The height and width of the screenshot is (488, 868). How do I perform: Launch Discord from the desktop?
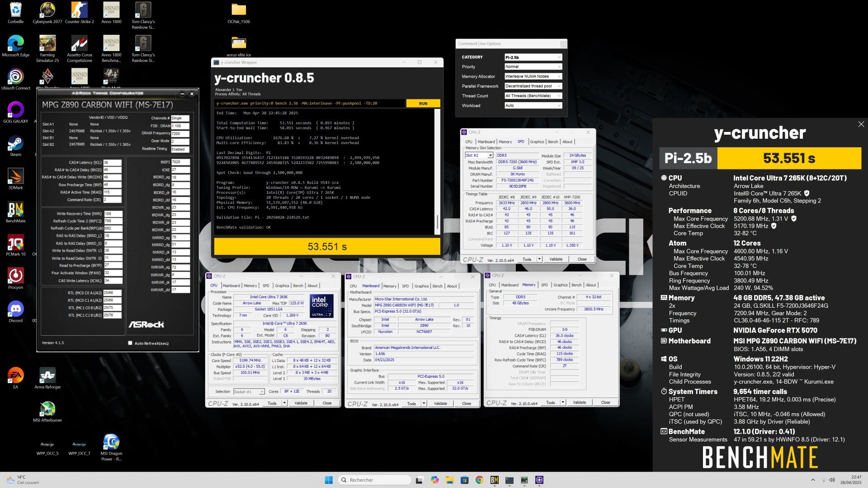click(x=15, y=311)
